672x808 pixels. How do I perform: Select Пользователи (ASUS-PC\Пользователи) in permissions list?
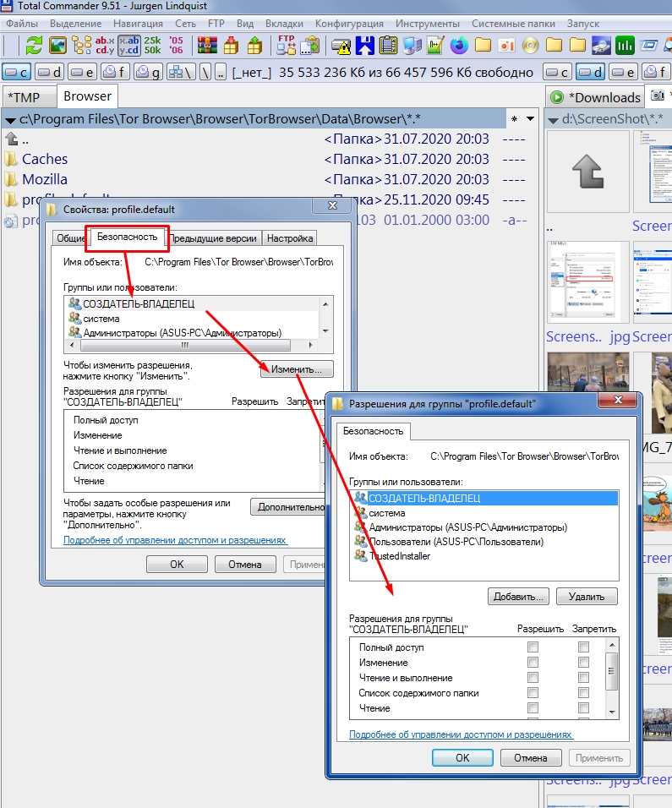(x=456, y=542)
